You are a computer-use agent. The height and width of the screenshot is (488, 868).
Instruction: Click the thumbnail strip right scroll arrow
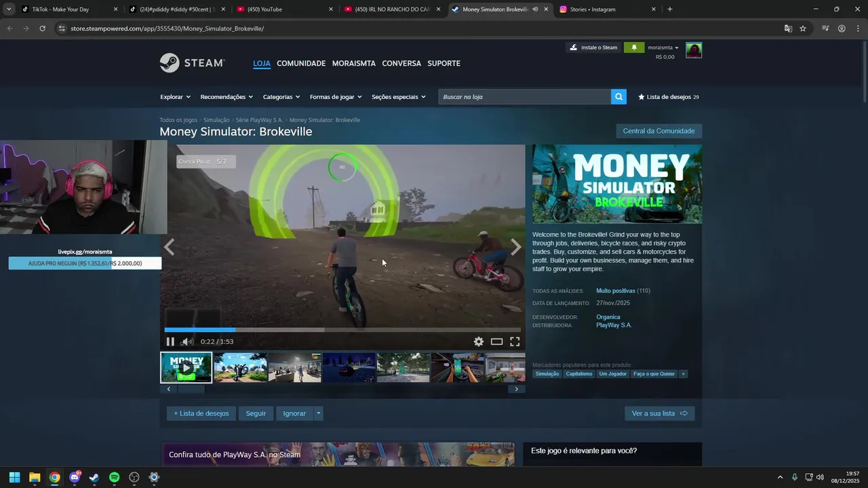tap(517, 389)
